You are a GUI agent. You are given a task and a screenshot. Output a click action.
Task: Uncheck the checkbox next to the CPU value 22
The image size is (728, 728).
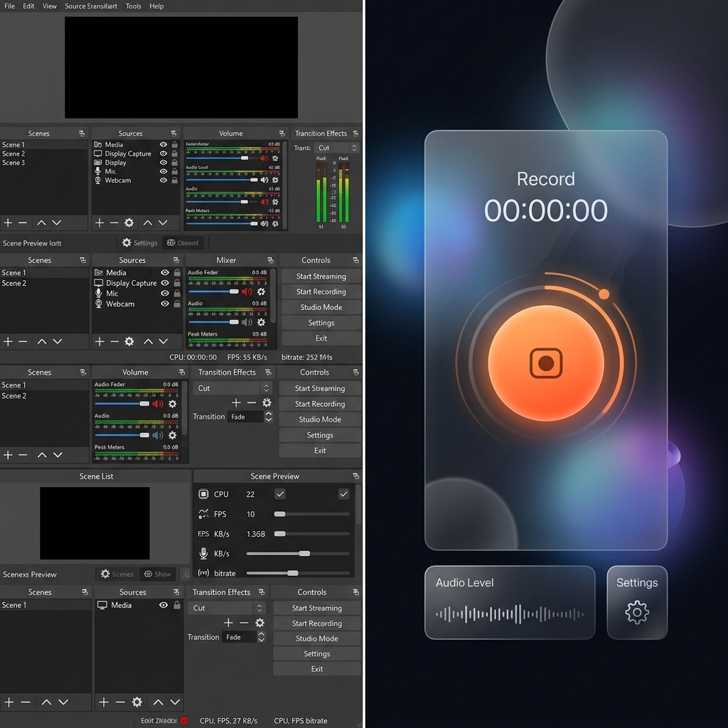280,494
